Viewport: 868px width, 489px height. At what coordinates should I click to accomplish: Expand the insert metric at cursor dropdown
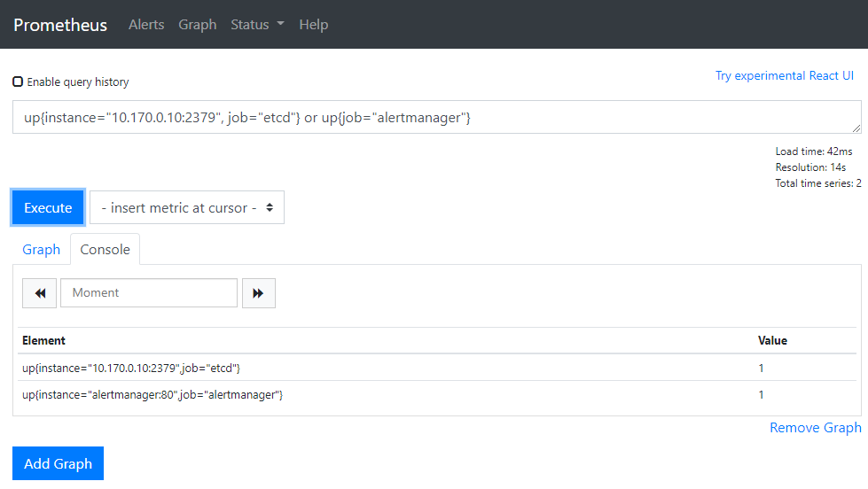[x=187, y=207]
